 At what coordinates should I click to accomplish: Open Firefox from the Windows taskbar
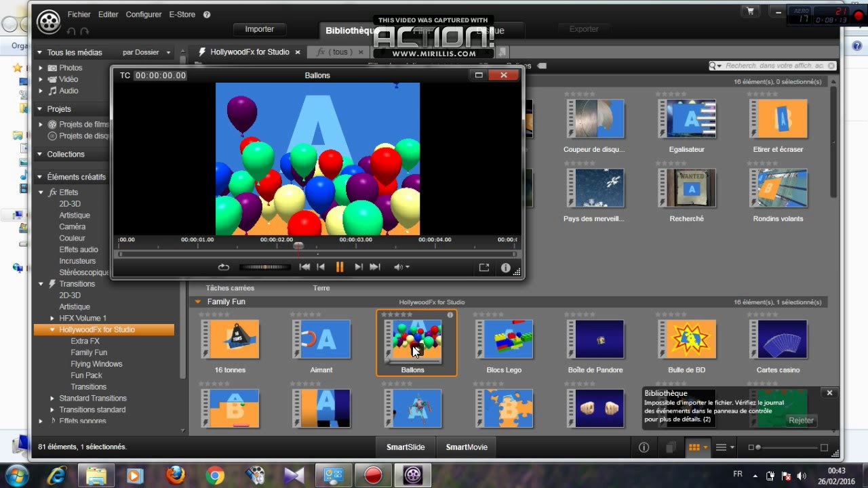175,474
